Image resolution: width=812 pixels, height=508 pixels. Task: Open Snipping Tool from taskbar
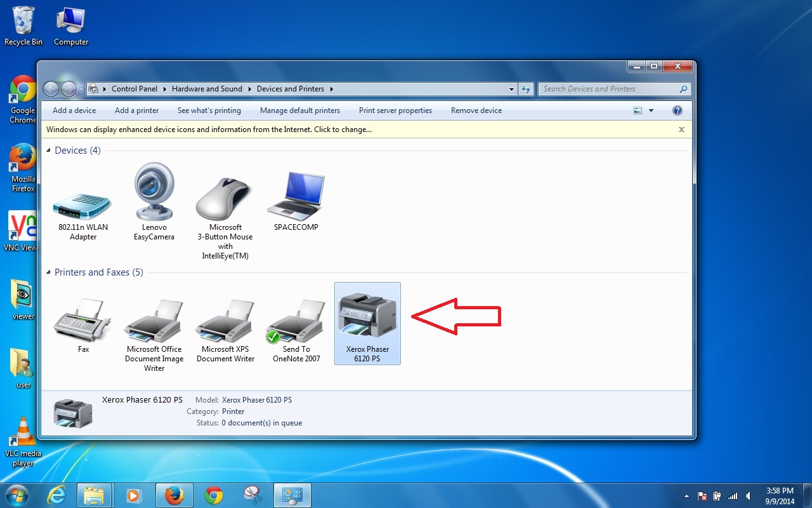(253, 495)
